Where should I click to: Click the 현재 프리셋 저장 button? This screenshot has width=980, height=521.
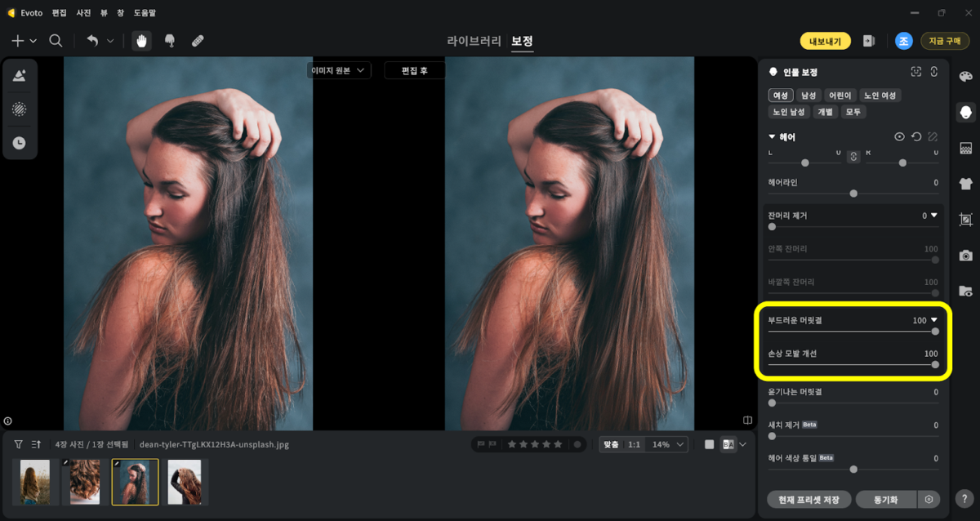(x=809, y=499)
